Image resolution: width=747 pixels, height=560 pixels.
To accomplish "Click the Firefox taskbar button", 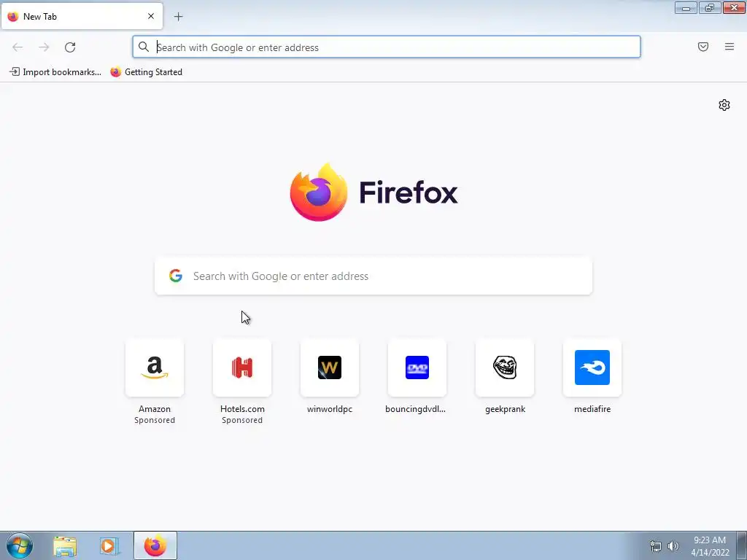I will pyautogui.click(x=155, y=545).
